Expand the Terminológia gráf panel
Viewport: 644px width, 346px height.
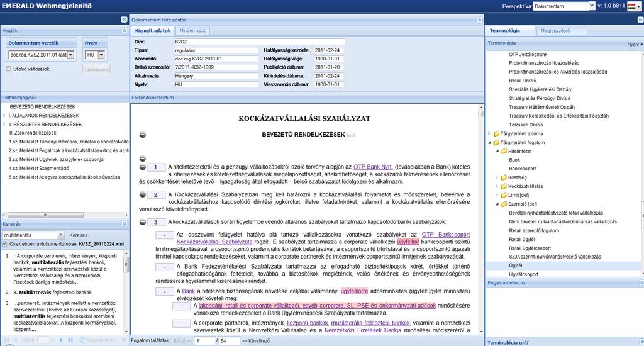point(641,342)
